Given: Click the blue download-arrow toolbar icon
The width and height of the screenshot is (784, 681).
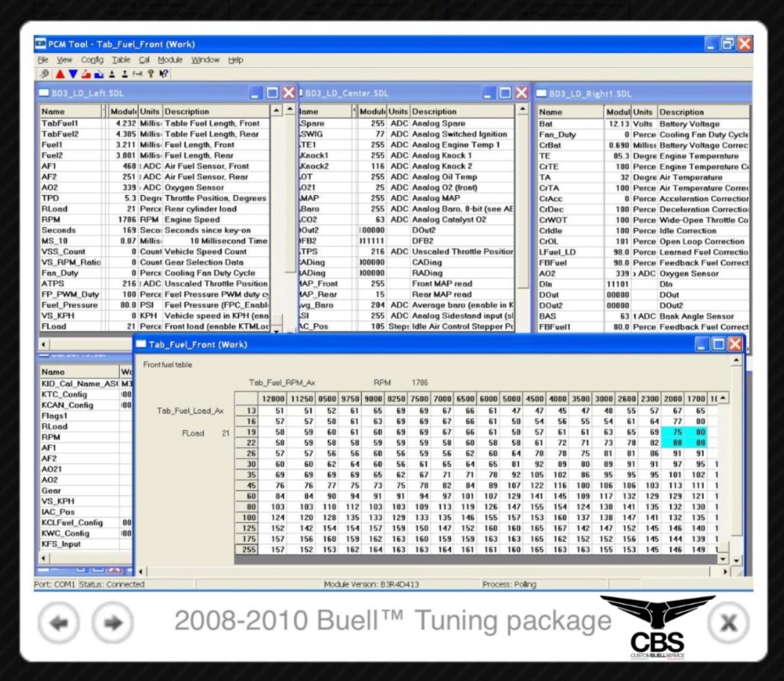Looking at the screenshot, I should [x=99, y=74].
